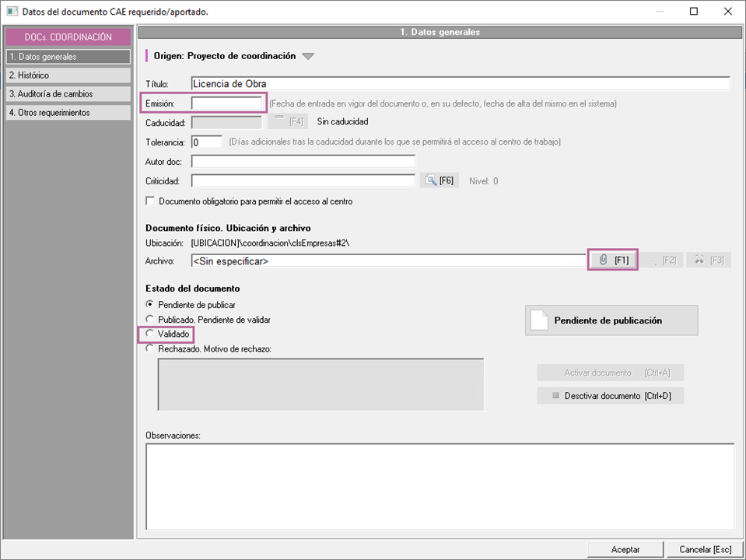Viewport: 746px width, 560px height.
Task: Click 'Activar documento [Ctrl+A]' button
Action: (x=611, y=373)
